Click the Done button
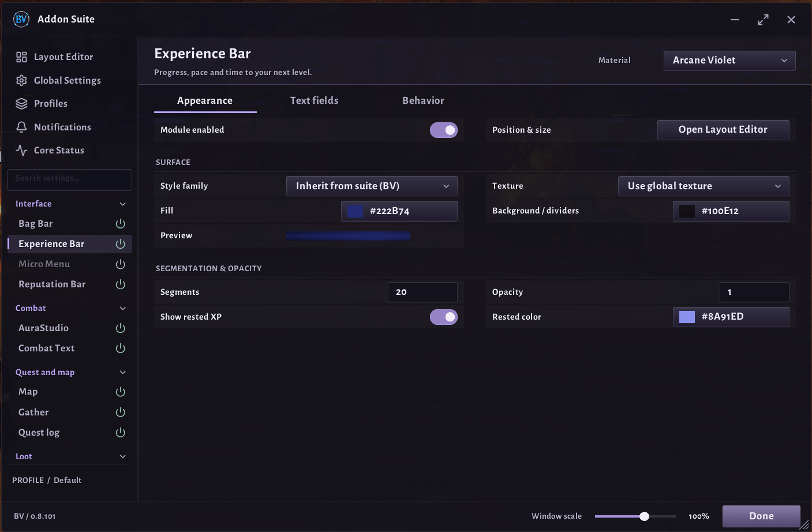 tap(761, 516)
